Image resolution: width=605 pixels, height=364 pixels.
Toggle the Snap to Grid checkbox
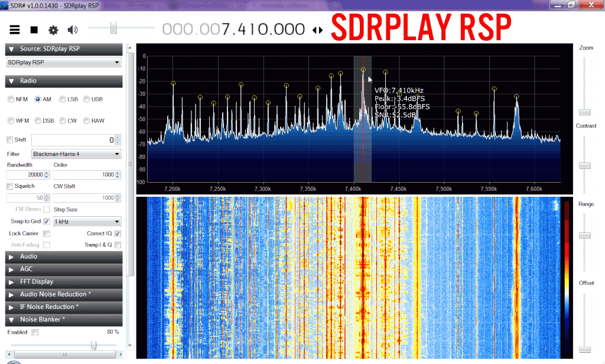tap(47, 222)
